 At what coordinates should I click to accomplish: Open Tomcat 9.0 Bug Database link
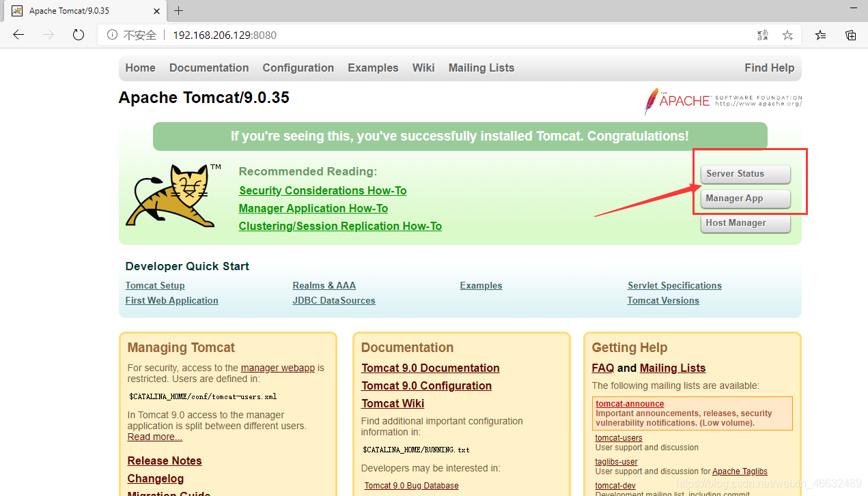(x=411, y=486)
